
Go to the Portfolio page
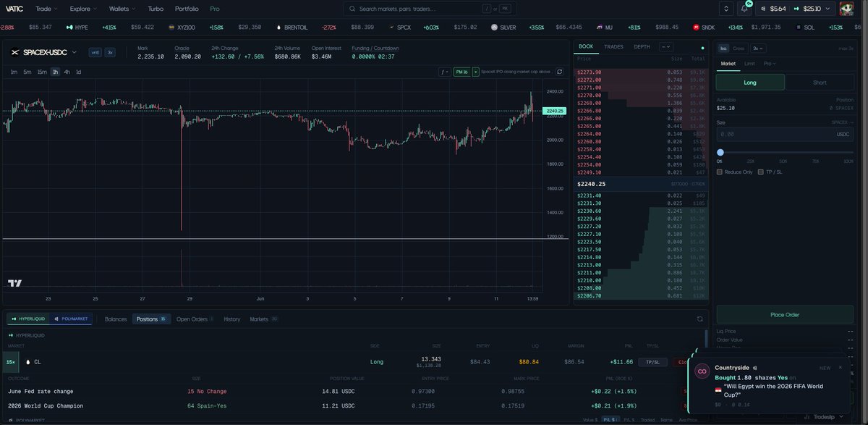[187, 9]
